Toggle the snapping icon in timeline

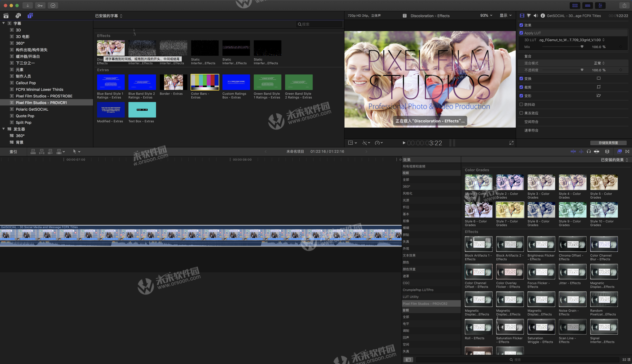597,151
